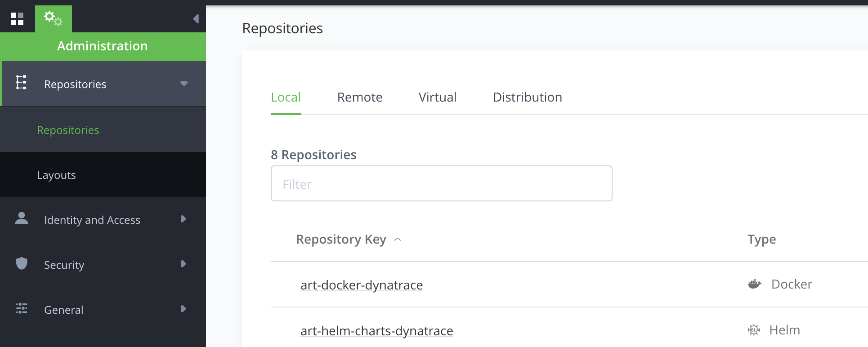This screenshot has width=868, height=347.
Task: Click the General sliders icon
Action: pos(22,308)
